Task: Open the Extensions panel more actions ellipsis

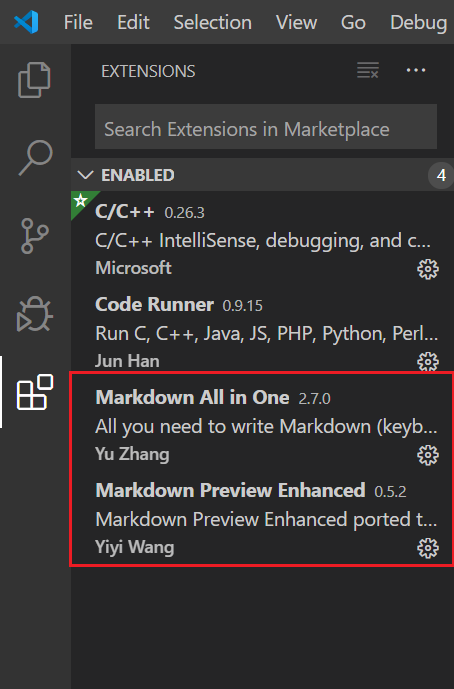Action: [x=416, y=70]
